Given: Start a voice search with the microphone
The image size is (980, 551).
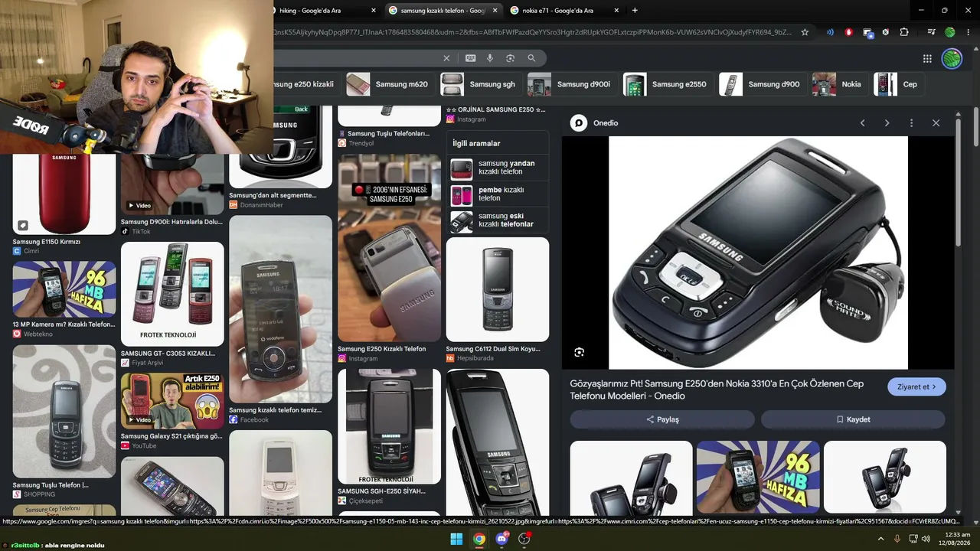Looking at the screenshot, I should (490, 58).
